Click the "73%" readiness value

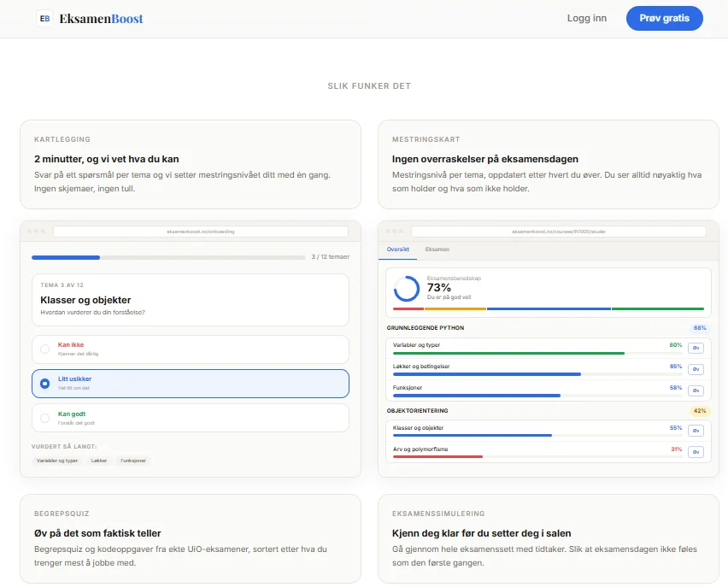438,287
